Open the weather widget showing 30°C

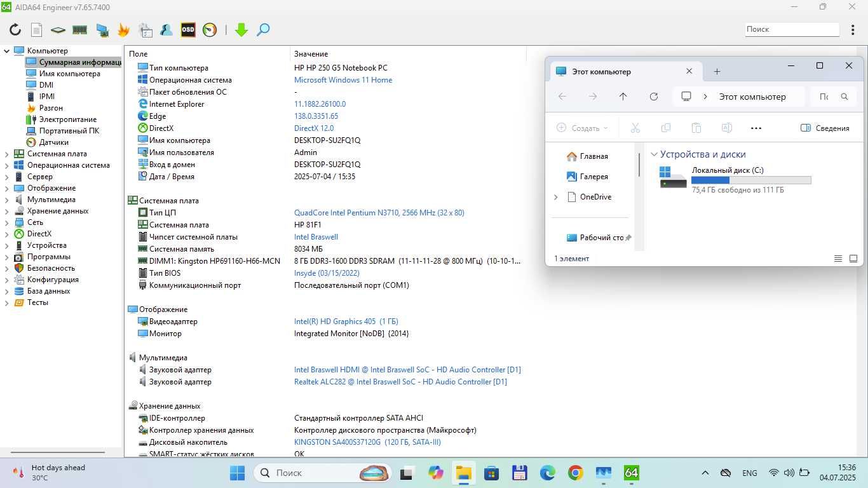[48, 473]
